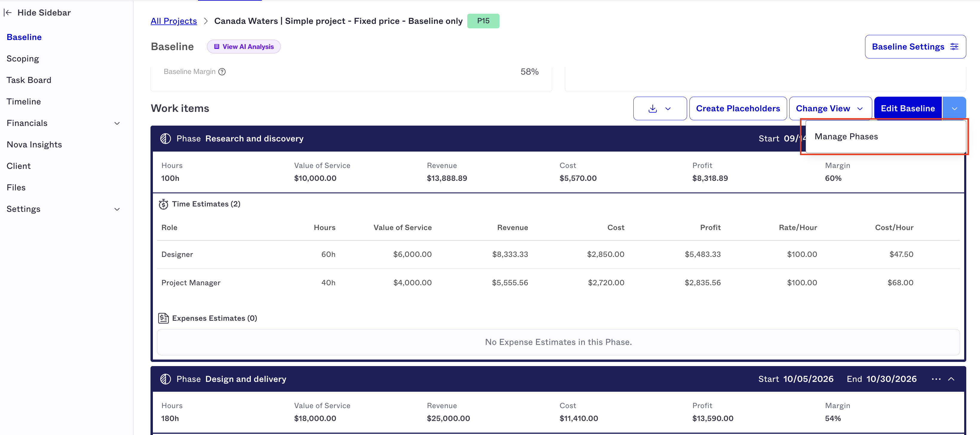Click the Design and delivery phase icon
Image resolution: width=980 pixels, height=435 pixels.
click(165, 379)
